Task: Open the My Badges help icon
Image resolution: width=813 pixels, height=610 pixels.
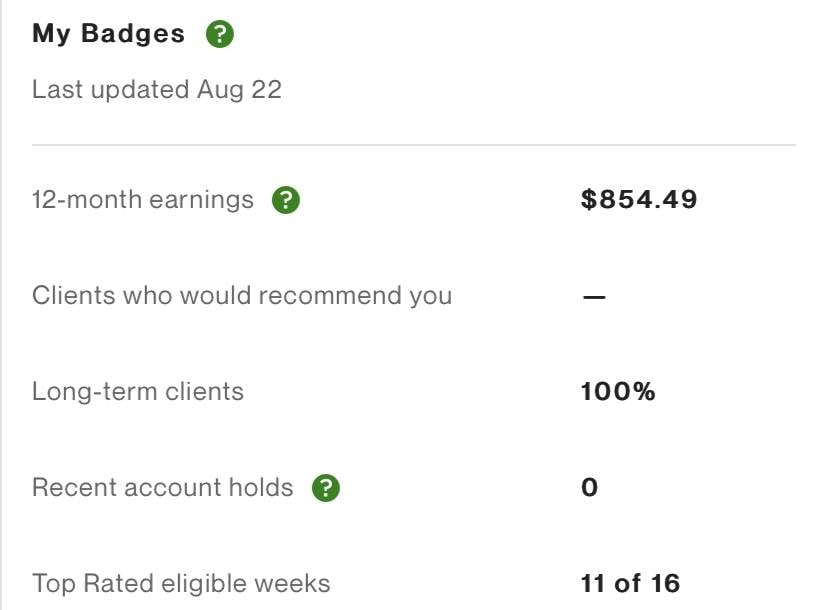Action: click(220, 34)
